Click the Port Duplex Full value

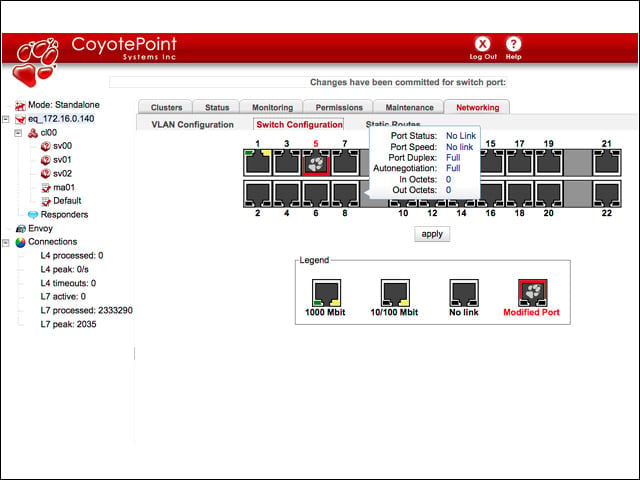coord(453,158)
